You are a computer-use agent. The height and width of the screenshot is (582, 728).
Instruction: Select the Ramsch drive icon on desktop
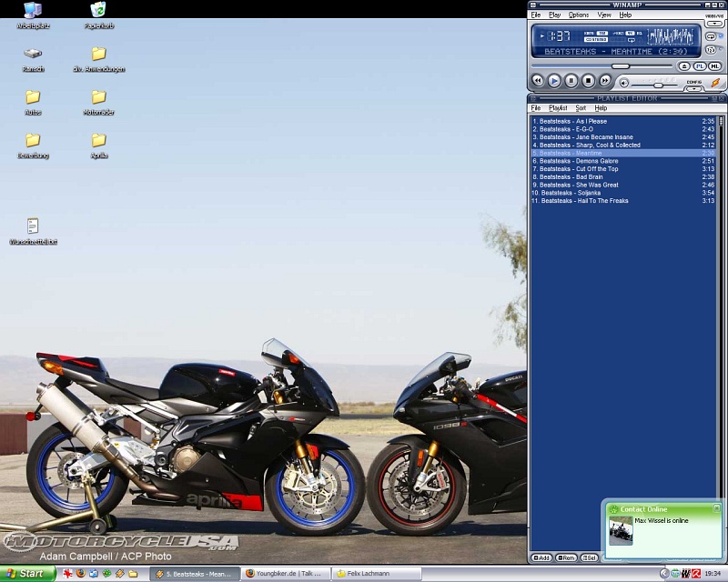click(33, 59)
